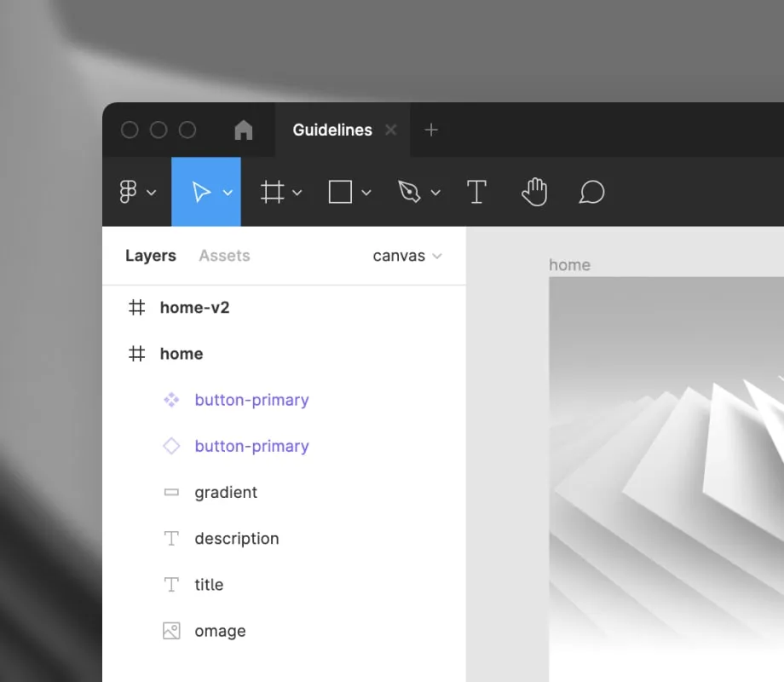The height and width of the screenshot is (682, 784).
Task: Open the canvas page dropdown
Action: [x=407, y=256]
